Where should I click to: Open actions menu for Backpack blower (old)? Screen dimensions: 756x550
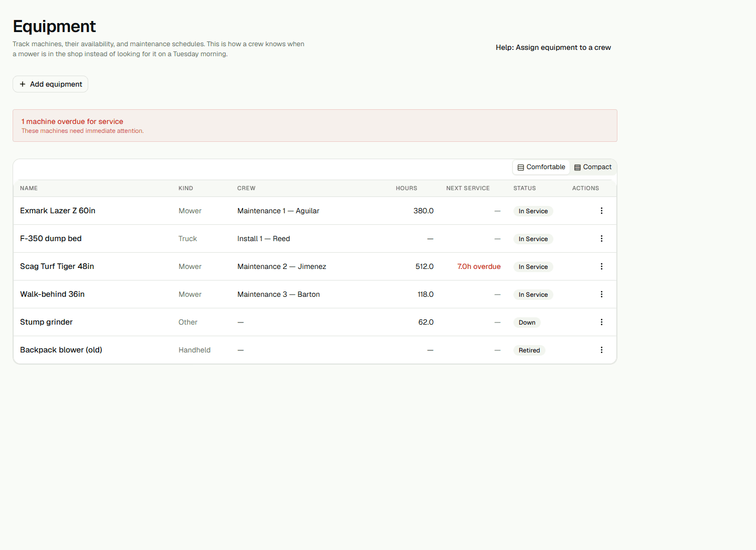(602, 350)
